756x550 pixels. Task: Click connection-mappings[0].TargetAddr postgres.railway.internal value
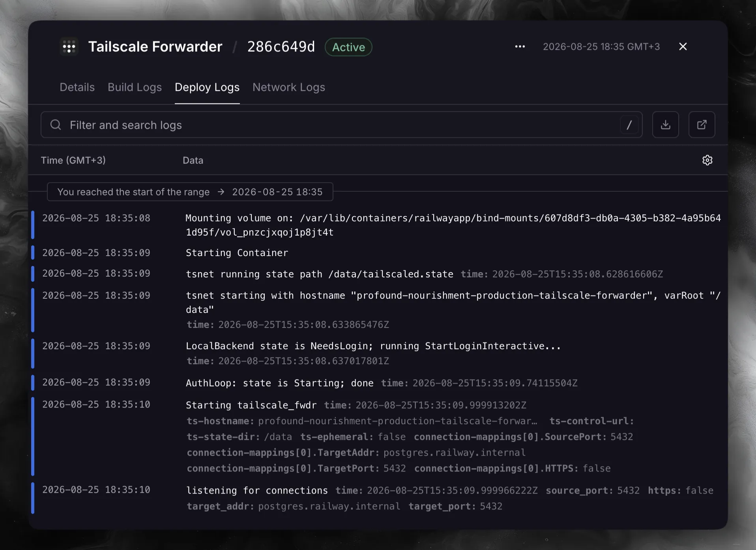point(455,453)
